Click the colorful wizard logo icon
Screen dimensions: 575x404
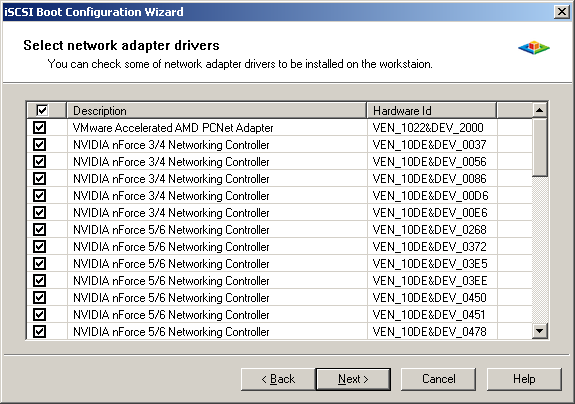tap(534, 48)
